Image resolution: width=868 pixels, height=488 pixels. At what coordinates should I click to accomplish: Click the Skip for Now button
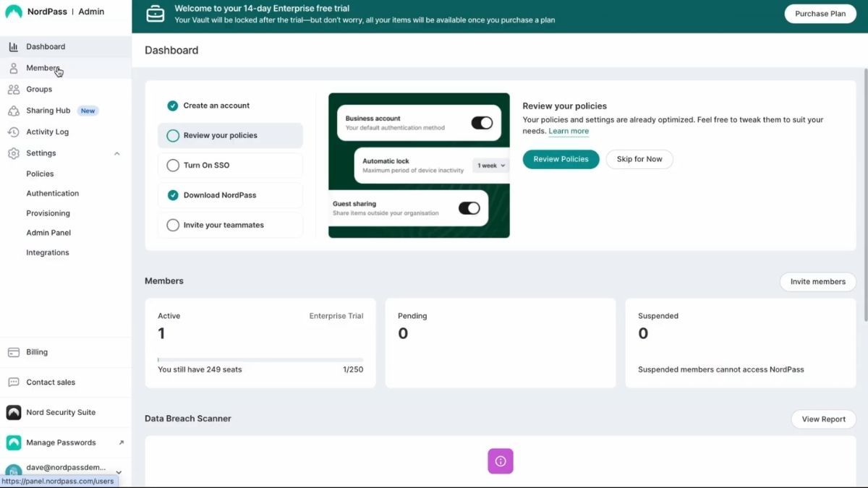[639, 159]
